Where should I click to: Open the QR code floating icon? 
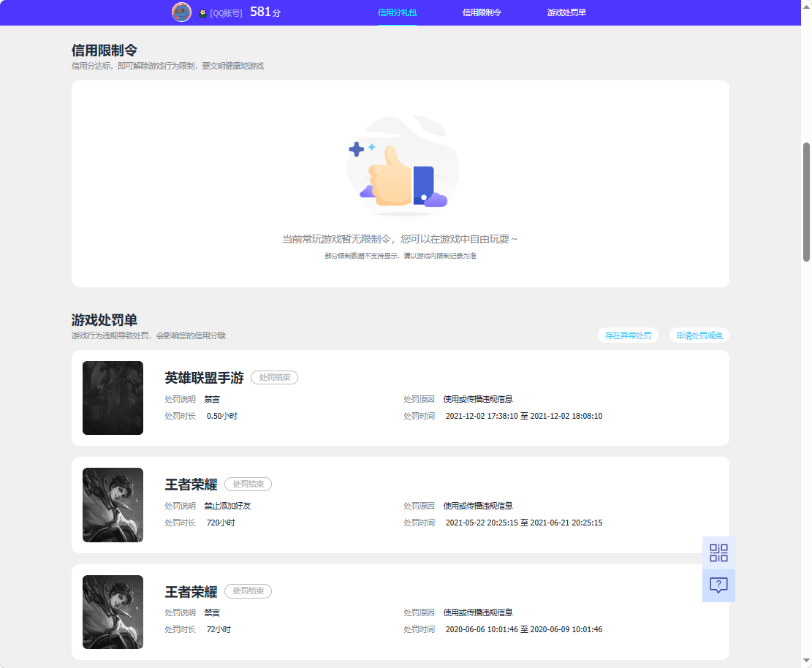pyautogui.click(x=718, y=553)
